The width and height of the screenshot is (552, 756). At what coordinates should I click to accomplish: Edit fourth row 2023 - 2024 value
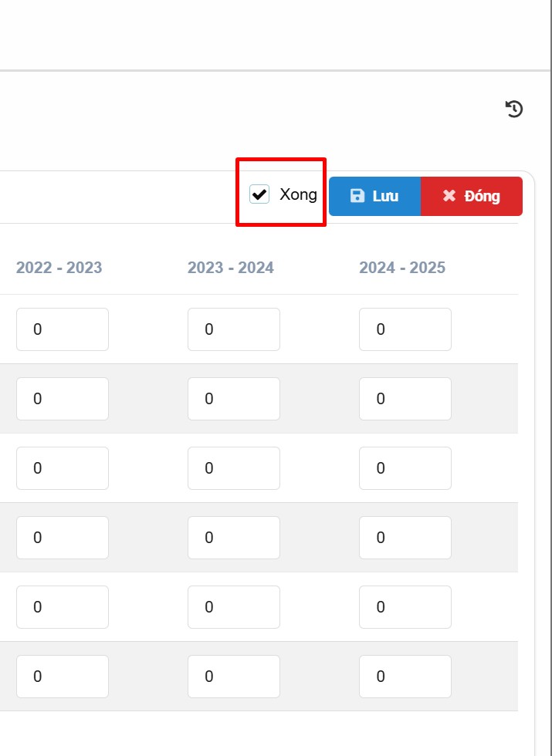234,538
